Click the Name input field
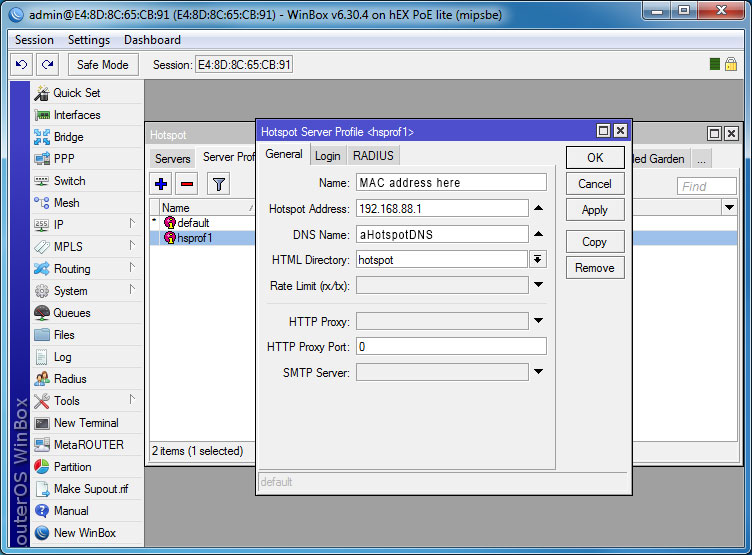The height and width of the screenshot is (555, 752). [x=451, y=183]
